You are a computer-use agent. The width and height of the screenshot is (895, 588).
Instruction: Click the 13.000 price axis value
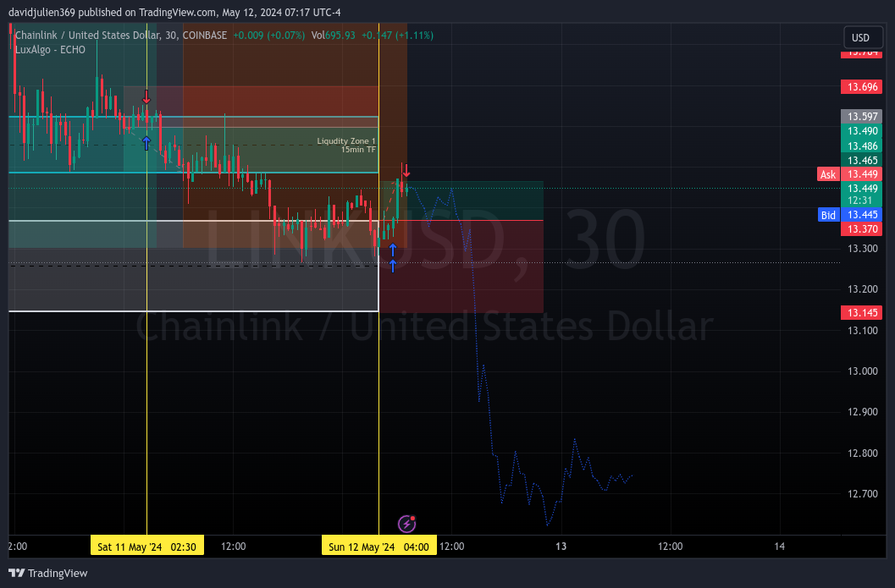(x=863, y=371)
